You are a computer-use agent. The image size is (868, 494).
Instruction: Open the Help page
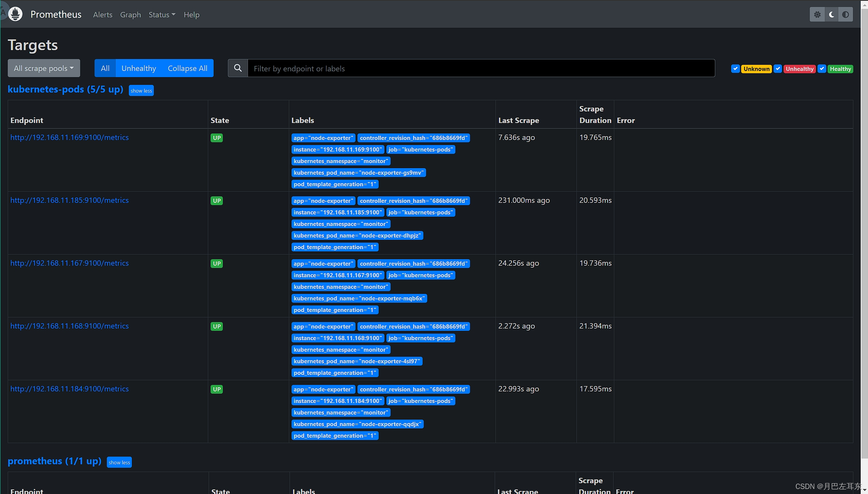pyautogui.click(x=192, y=15)
